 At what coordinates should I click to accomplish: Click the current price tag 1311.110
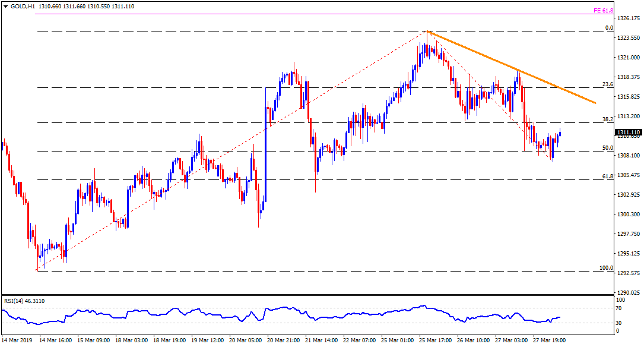click(629, 132)
